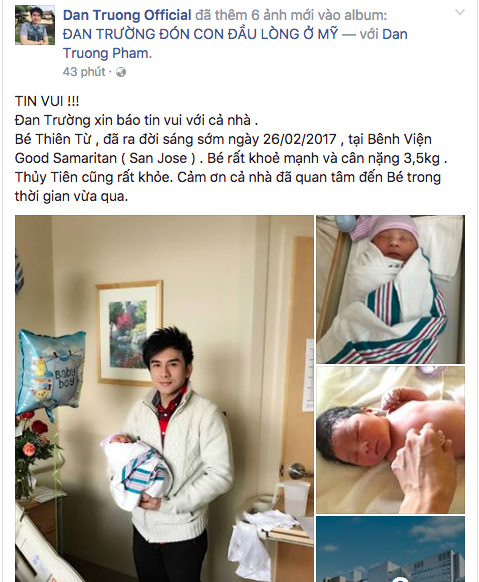Image resolution: width=479 pixels, height=582 pixels.
Task: Open photo of newborn with dark hair
Action: tap(390, 440)
